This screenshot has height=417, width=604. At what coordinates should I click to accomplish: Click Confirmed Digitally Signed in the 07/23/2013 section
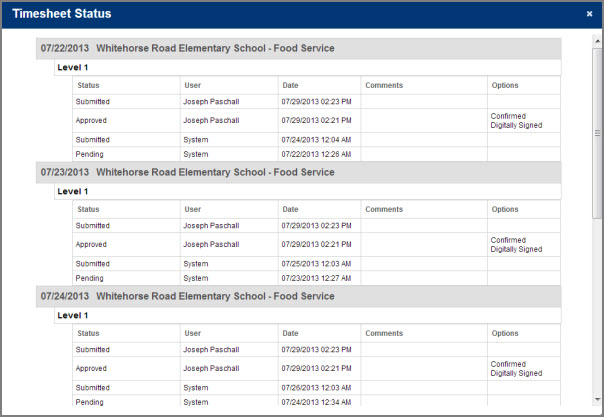tap(516, 245)
